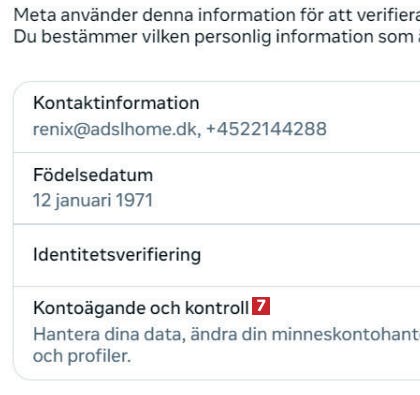Click the adslhome.dk domain part of the email

click(144, 129)
